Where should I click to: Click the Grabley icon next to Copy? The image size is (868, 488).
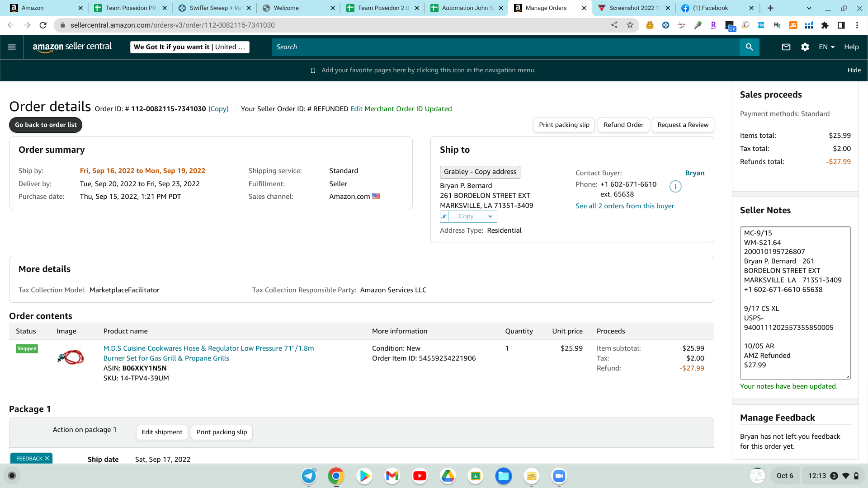pyautogui.click(x=444, y=216)
